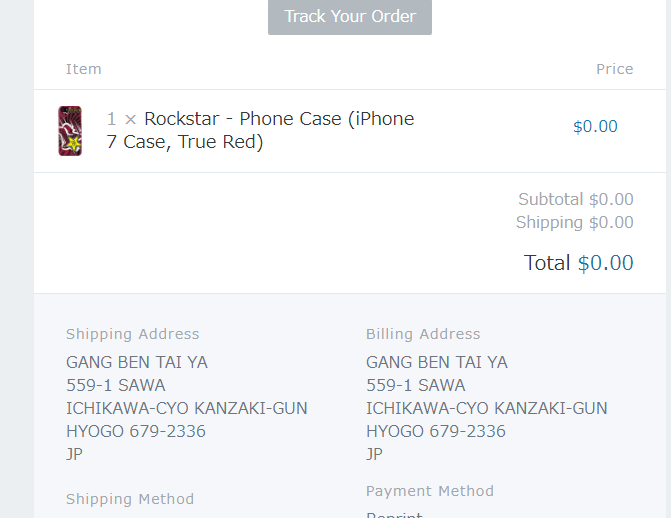Viewport: 671px width, 518px height.
Task: Select the Billing Address heading
Action: [x=423, y=334]
